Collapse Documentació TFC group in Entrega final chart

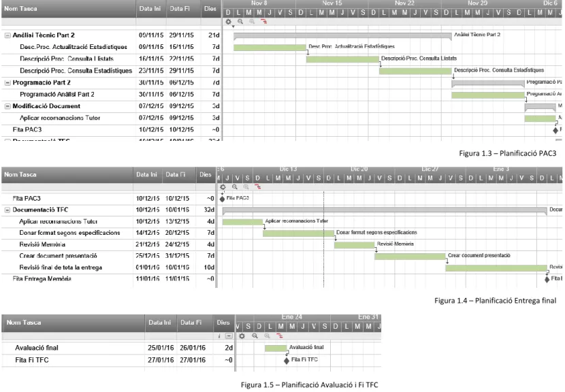click(x=7, y=210)
